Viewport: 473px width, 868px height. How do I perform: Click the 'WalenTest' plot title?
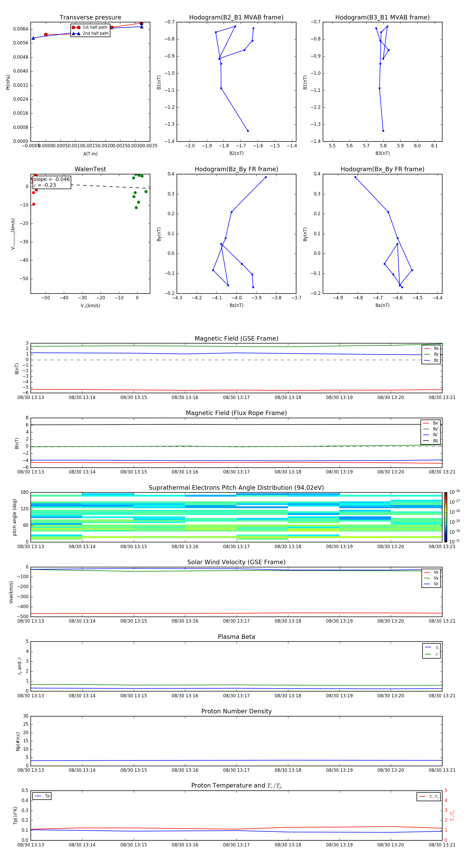[90, 169]
